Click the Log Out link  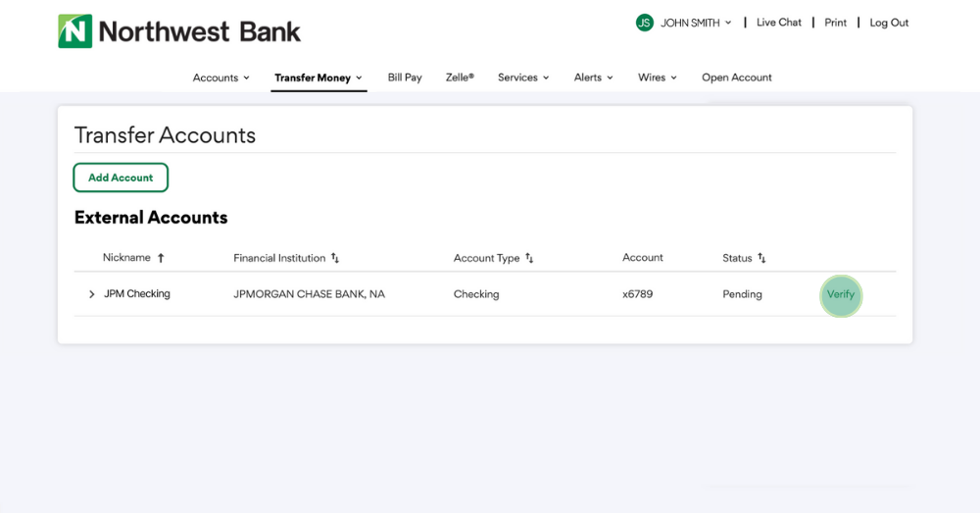click(x=889, y=23)
